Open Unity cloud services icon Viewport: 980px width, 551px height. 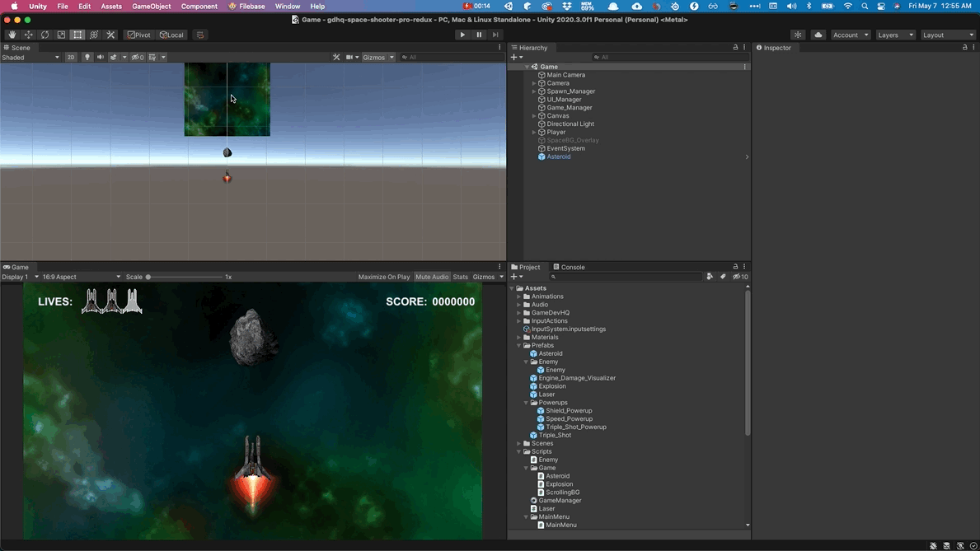(818, 35)
